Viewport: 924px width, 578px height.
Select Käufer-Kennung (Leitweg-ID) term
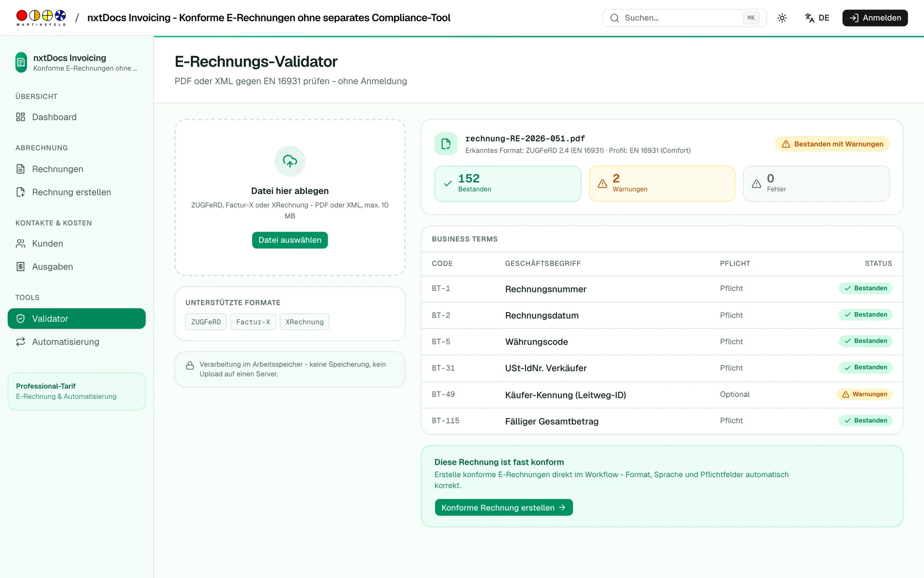click(565, 395)
